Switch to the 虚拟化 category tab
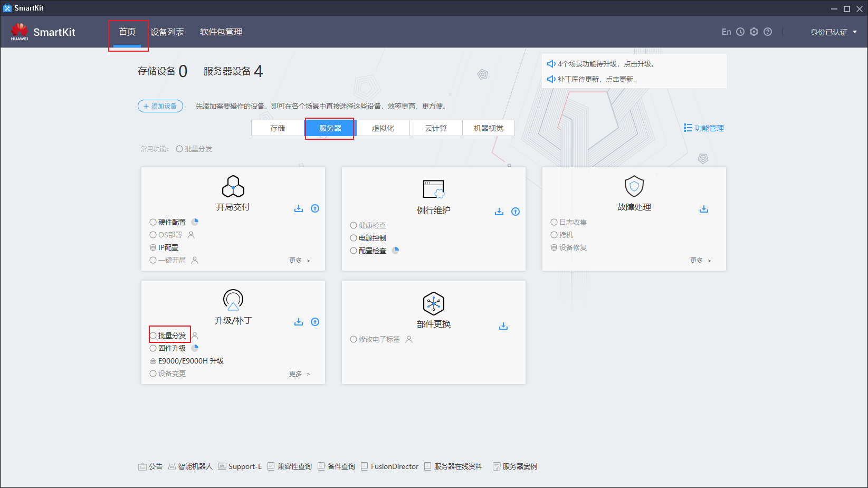Screen dimensions: 868x488 click(383, 128)
